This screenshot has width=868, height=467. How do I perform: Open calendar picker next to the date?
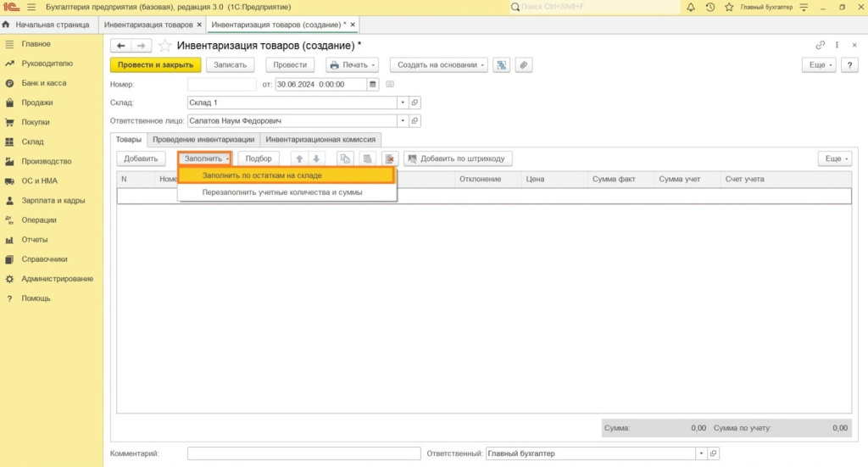click(x=373, y=84)
